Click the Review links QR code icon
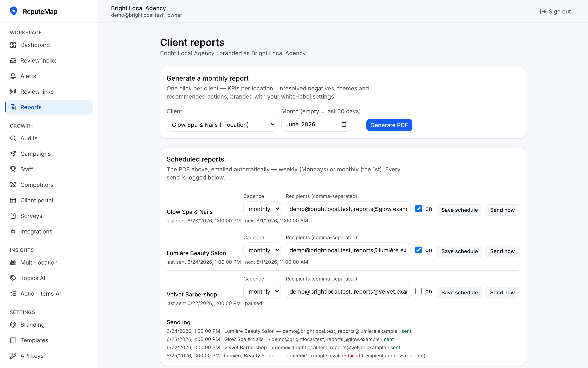 coord(13,92)
